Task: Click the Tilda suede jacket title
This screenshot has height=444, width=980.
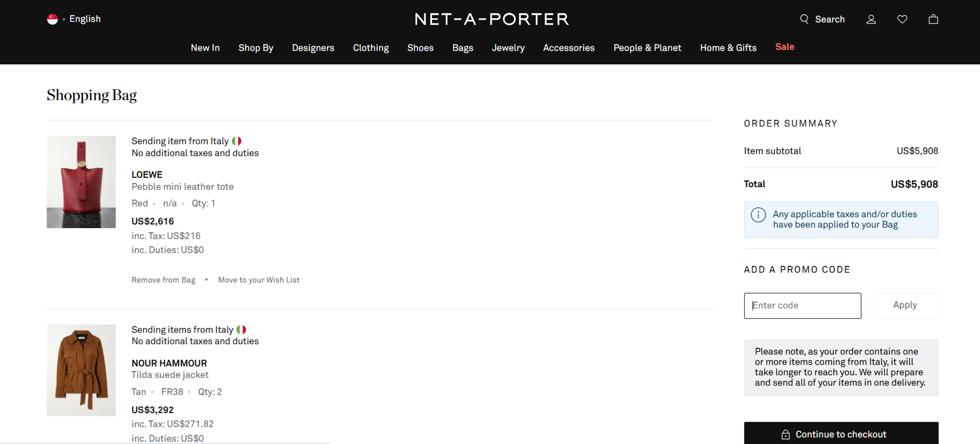Action: pos(170,375)
